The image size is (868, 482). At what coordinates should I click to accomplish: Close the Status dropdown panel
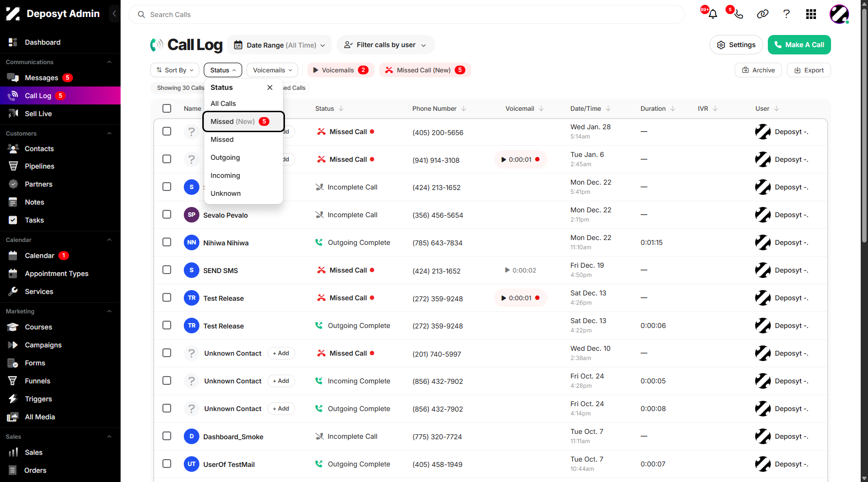point(270,87)
